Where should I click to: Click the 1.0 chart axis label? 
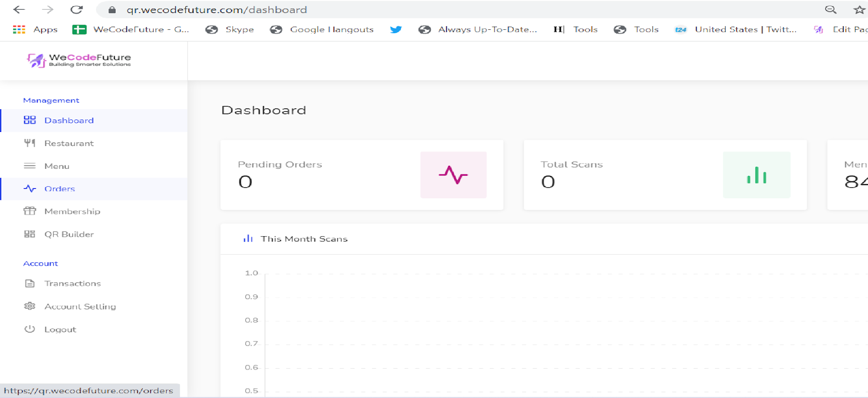click(251, 273)
